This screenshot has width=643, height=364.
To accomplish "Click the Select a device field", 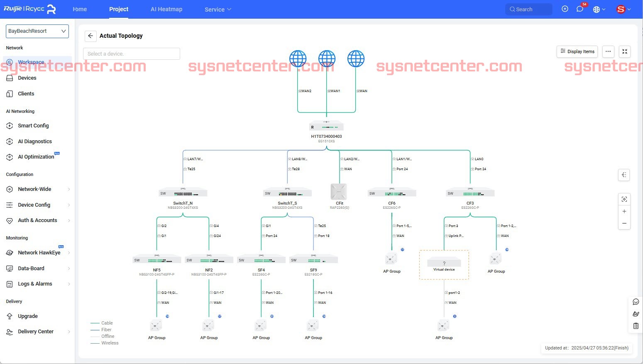I will click(x=132, y=54).
